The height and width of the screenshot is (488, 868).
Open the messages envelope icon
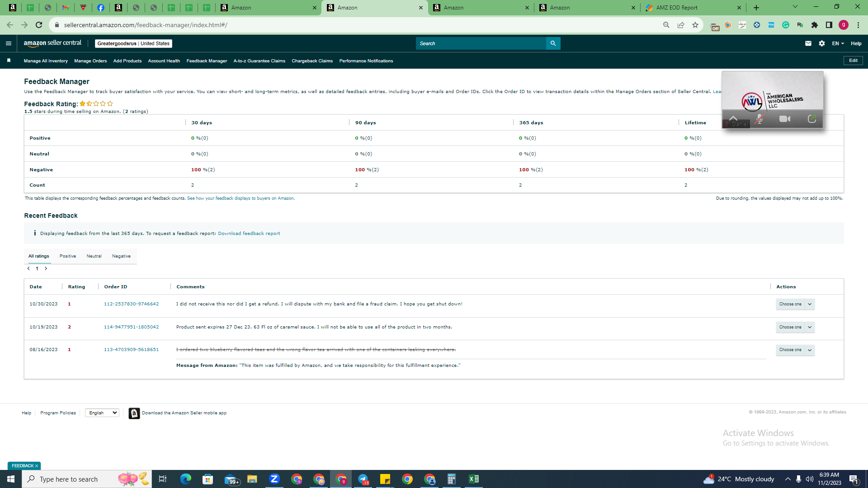pos(808,43)
